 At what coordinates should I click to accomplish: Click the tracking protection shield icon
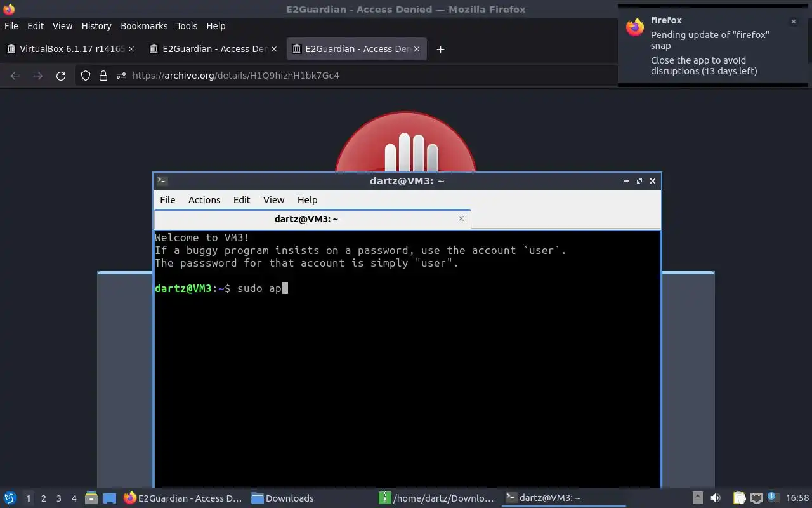point(86,76)
